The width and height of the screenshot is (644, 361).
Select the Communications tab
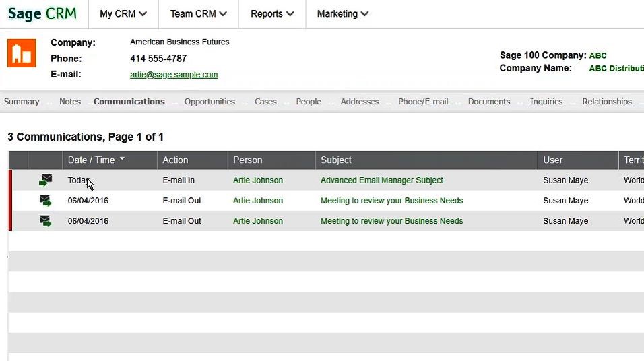pyautogui.click(x=129, y=102)
